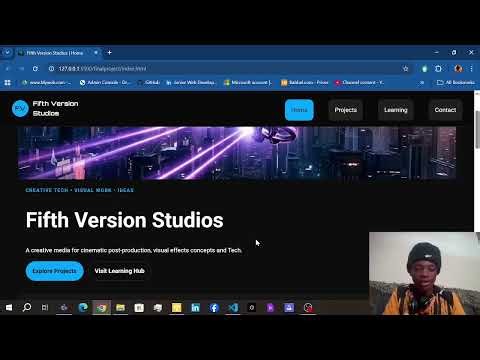
Task: Open the Windows Start menu
Action: coord(9,307)
